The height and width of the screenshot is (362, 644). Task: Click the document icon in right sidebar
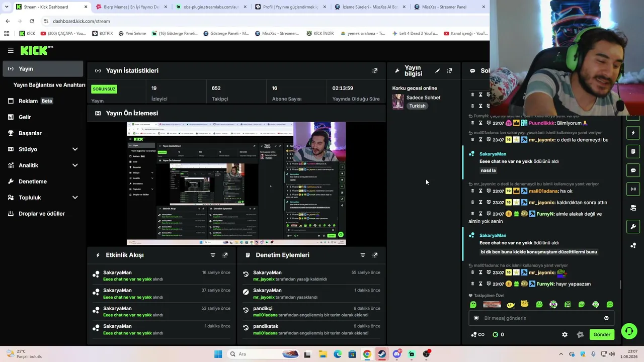pos(633,152)
